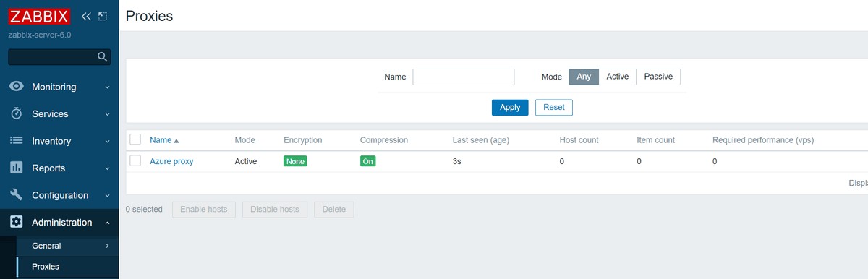
Task: Click the Encryption column header
Action: (303, 140)
